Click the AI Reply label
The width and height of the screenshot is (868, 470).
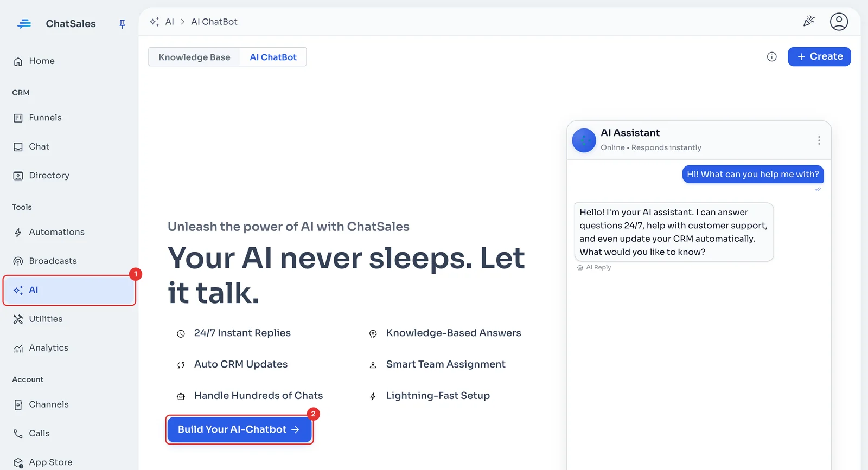[598, 267]
